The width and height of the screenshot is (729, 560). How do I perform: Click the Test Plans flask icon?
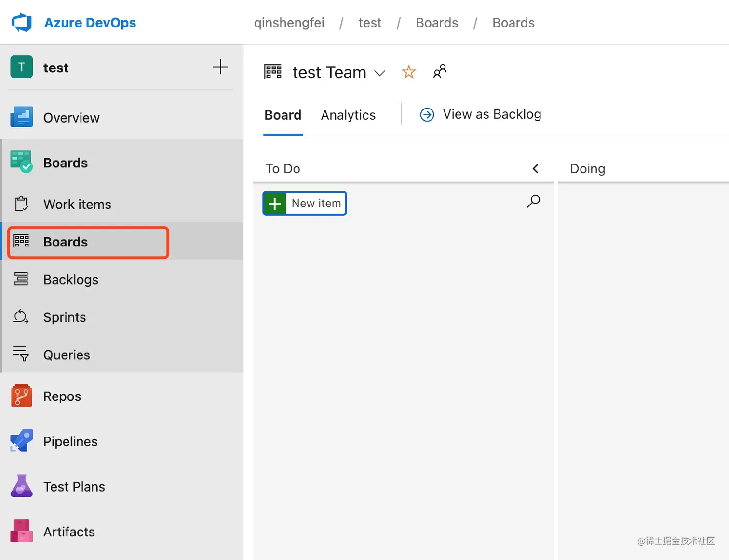(22, 486)
